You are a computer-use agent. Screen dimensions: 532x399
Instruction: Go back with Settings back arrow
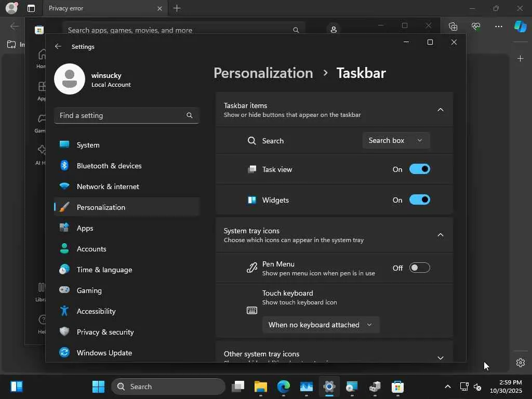(x=58, y=46)
